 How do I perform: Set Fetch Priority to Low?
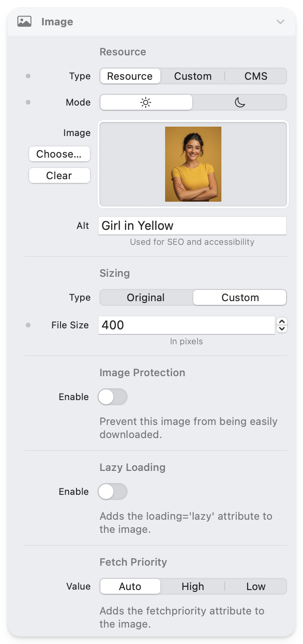click(256, 586)
